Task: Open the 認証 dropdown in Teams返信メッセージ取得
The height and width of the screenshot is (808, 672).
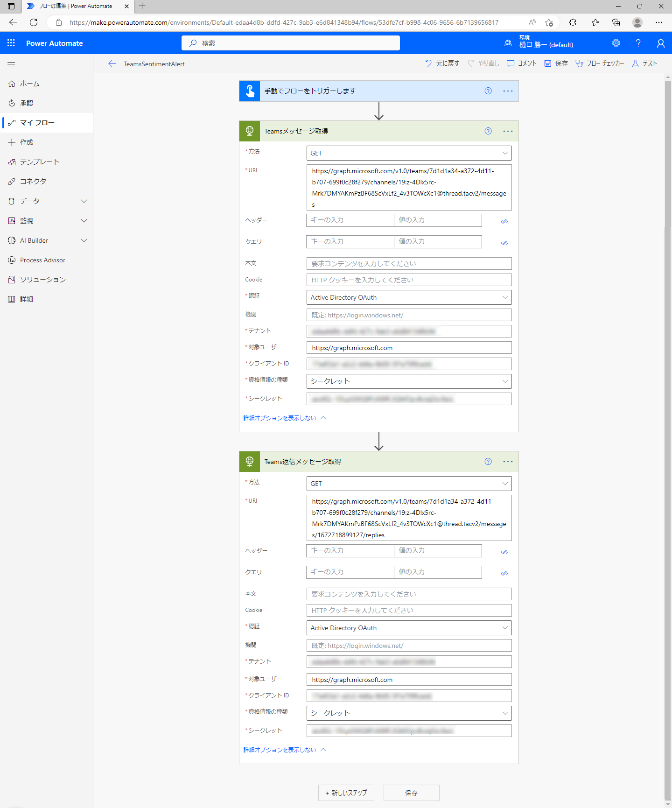Action: 409,628
